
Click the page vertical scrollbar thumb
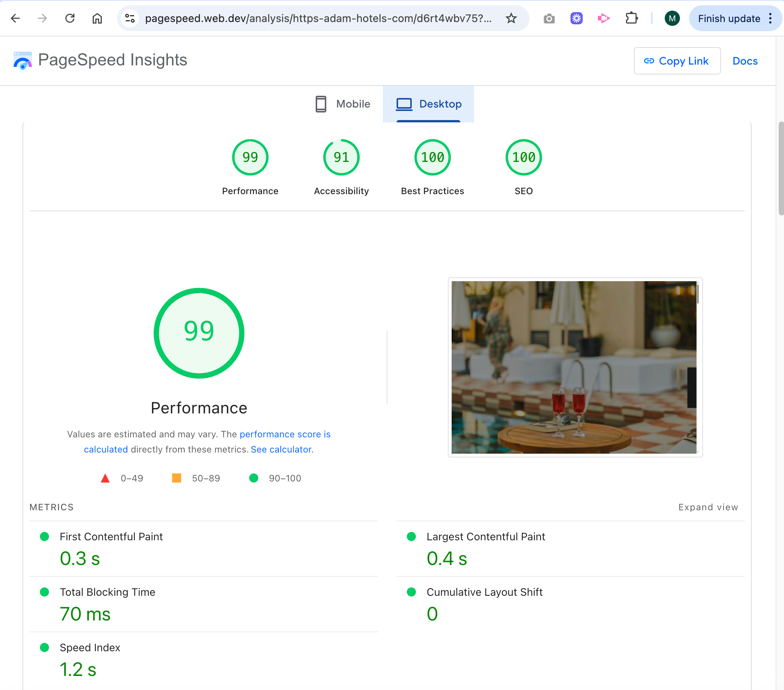click(781, 169)
